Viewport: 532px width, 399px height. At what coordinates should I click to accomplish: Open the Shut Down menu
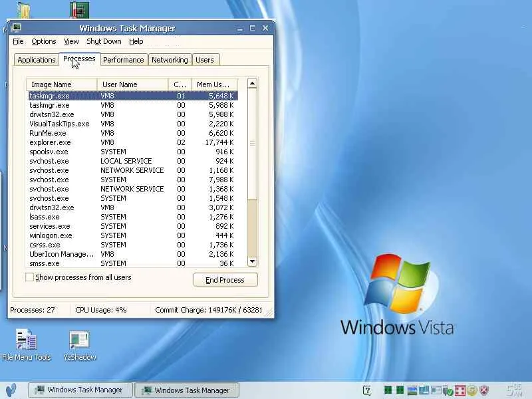point(104,41)
